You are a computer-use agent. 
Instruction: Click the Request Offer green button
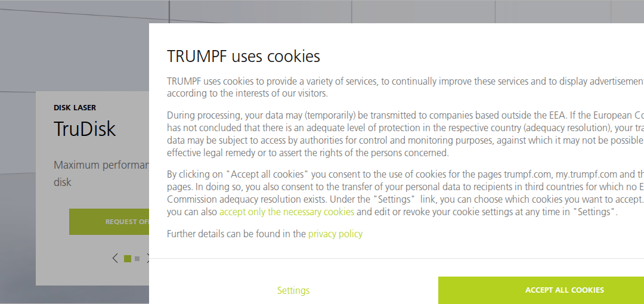pos(109,222)
